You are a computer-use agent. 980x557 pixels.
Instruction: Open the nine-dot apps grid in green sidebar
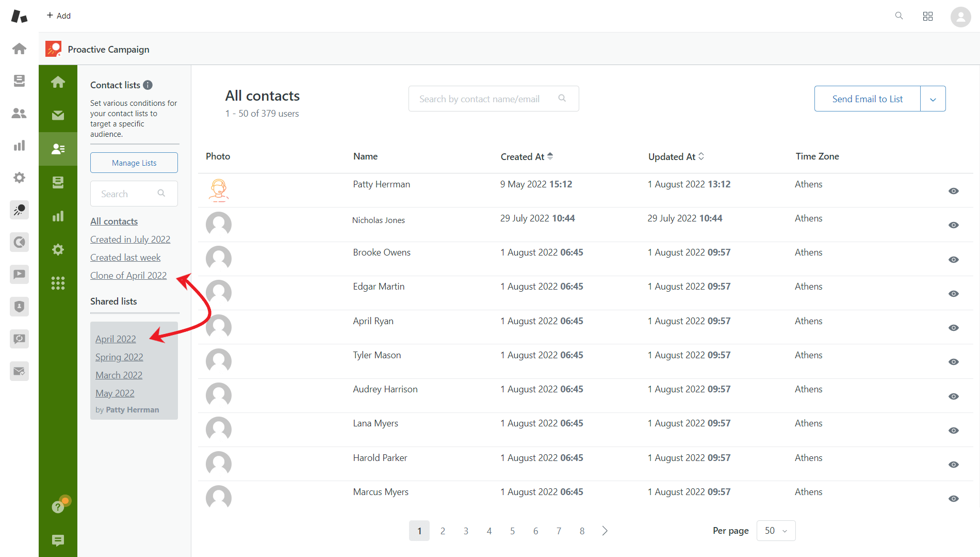point(58,283)
